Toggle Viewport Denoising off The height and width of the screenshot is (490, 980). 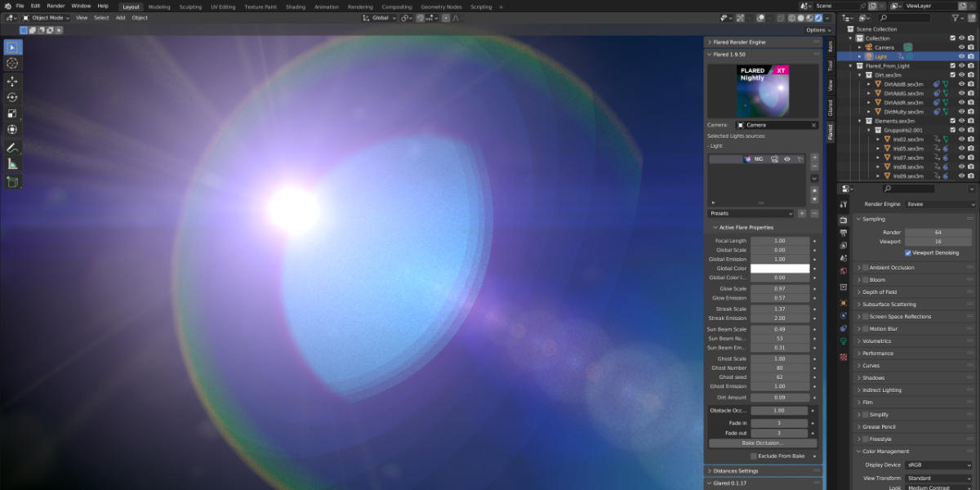(x=908, y=252)
